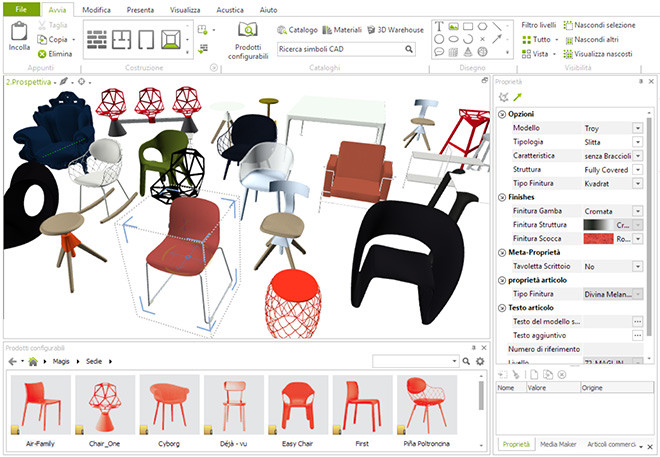660x457 pixels.
Task: Open Struttura Fully Covered dropdown
Action: pos(638,170)
